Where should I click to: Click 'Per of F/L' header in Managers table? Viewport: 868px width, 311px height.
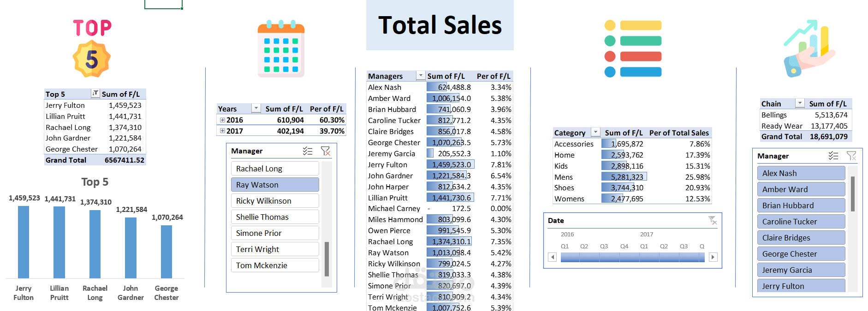coord(493,76)
